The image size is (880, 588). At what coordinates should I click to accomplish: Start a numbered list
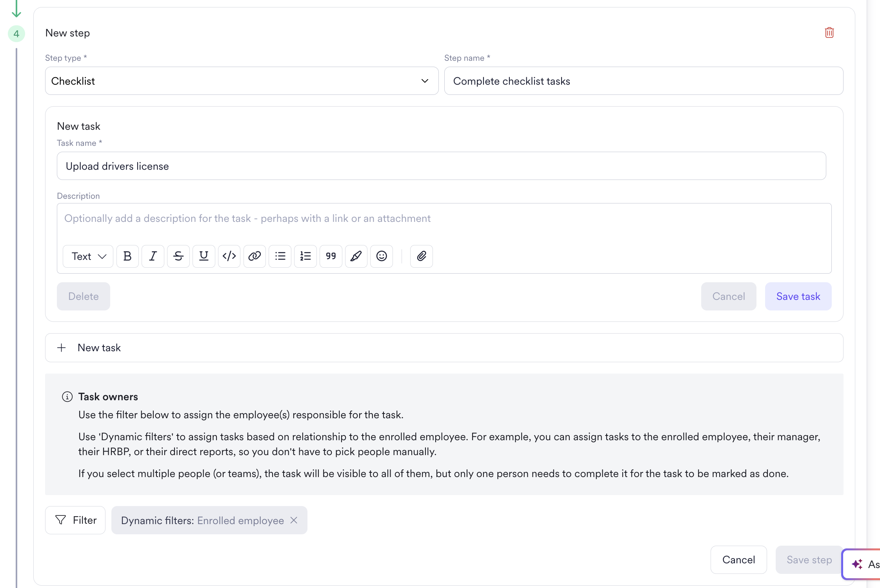305,256
